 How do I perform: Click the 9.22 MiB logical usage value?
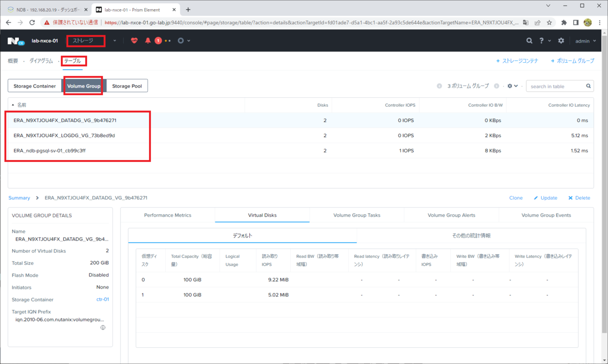tap(278, 279)
